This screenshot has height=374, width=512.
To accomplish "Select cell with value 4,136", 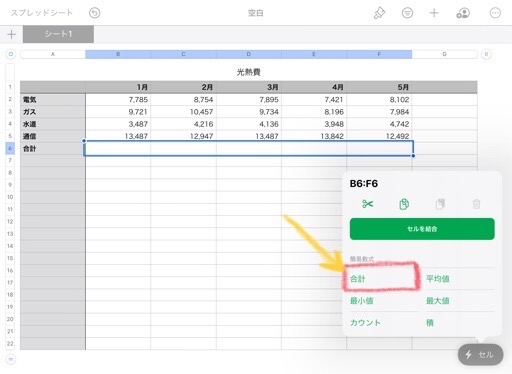I will click(249, 124).
